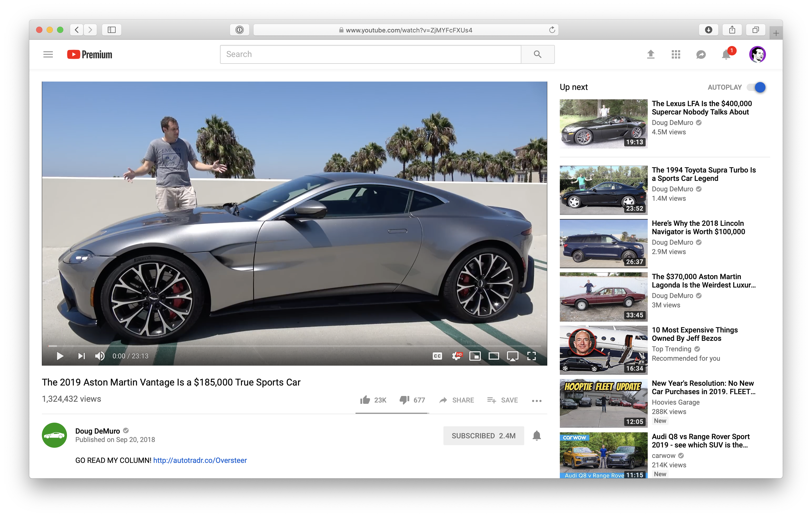812x517 pixels.
Task: Click the SUBSCRIBED 2.4M button
Action: coord(483,436)
